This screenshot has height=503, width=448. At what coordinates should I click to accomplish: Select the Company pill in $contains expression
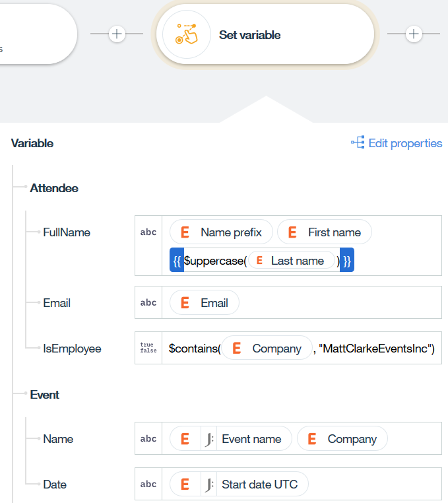pyautogui.click(x=267, y=349)
